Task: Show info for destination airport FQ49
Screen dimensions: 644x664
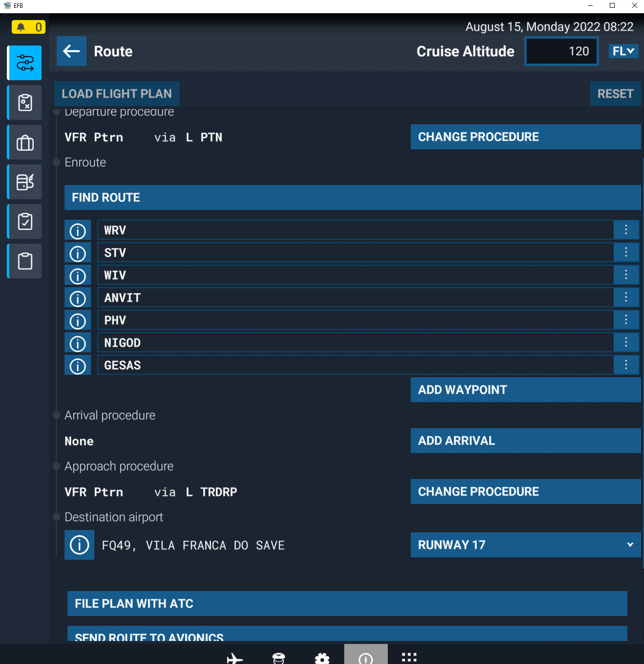Action: [79, 545]
